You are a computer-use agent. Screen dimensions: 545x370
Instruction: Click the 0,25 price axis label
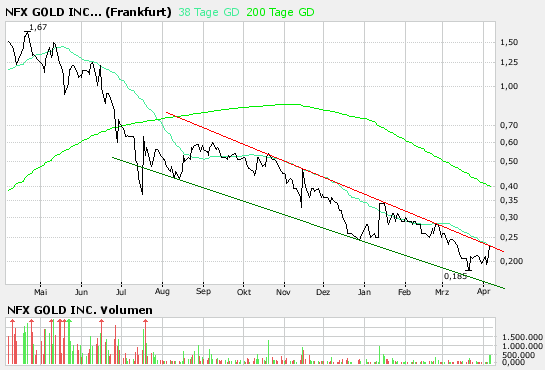(x=509, y=238)
